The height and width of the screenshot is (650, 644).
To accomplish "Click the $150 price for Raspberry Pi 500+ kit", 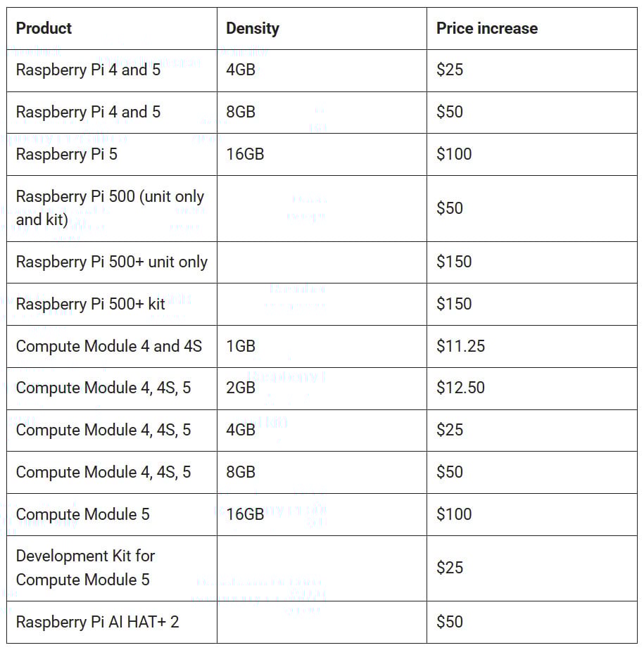I will click(x=454, y=304).
